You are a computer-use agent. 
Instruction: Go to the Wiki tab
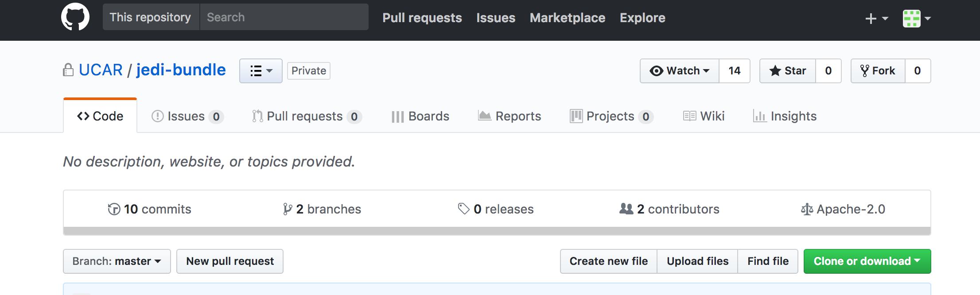pos(704,116)
